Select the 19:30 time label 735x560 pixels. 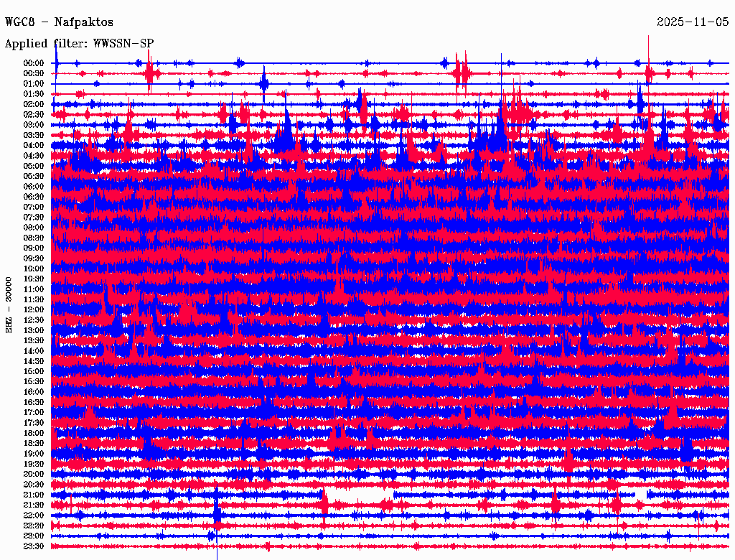point(34,464)
